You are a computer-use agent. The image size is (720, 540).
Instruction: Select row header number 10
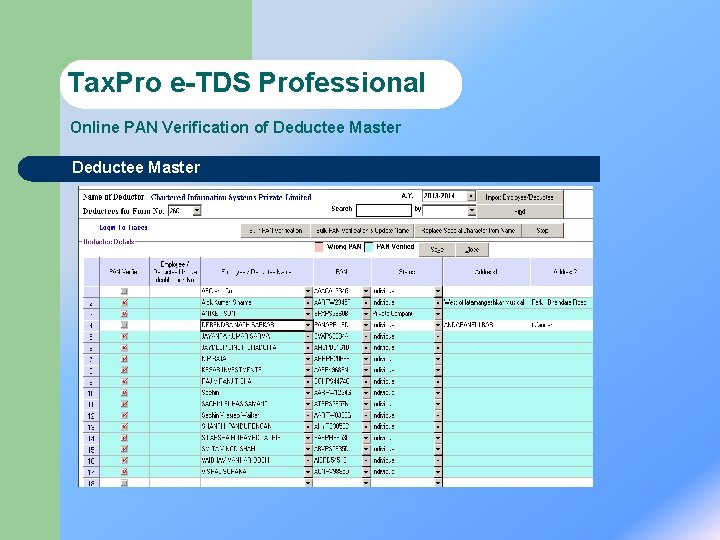click(91, 393)
